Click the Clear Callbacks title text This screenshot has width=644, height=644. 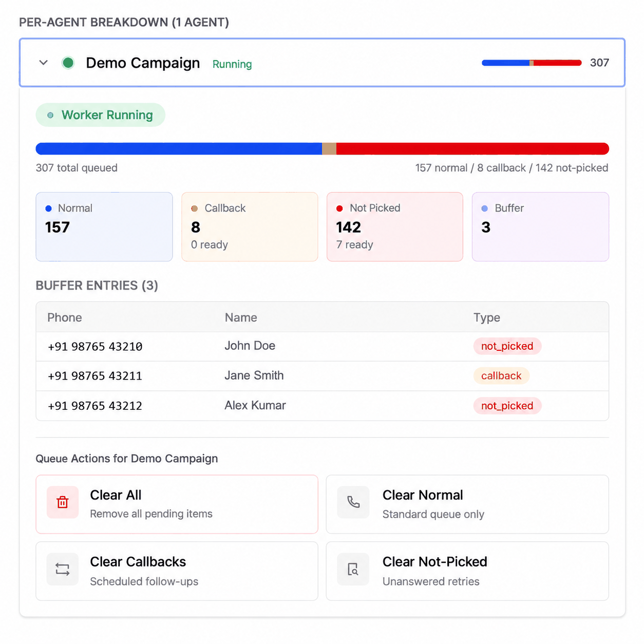click(138, 562)
